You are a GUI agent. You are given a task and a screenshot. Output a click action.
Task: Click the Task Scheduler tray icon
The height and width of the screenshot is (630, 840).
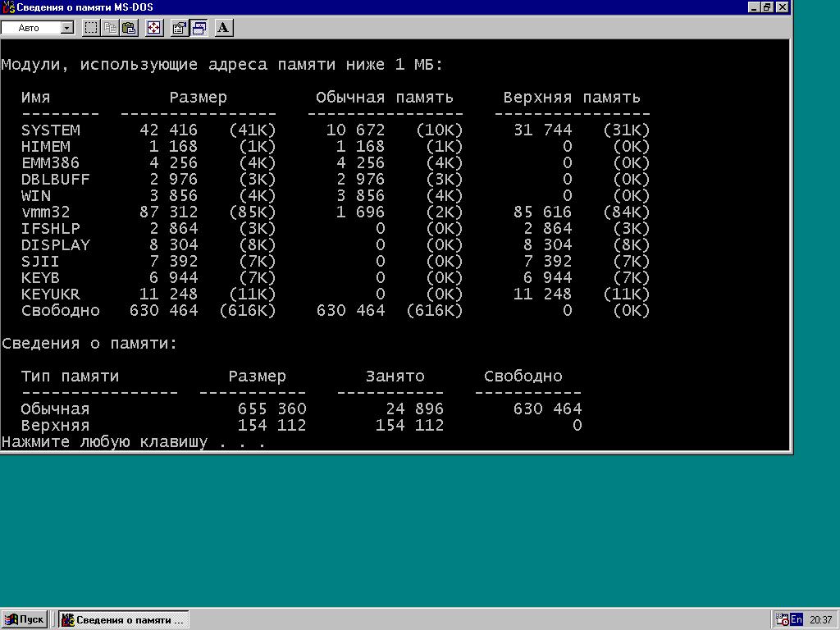click(782, 620)
